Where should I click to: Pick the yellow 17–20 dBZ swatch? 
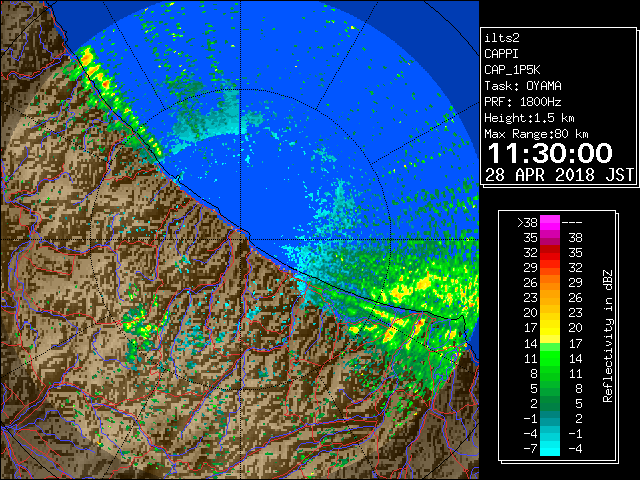tap(550, 328)
